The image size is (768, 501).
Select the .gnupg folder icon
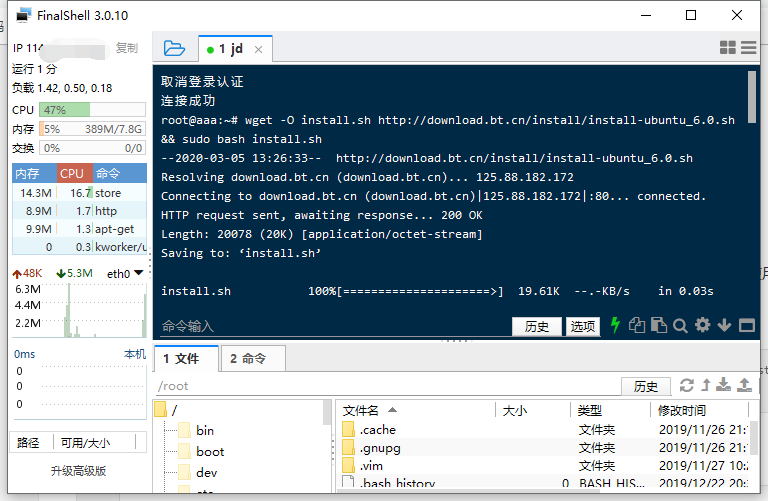[x=348, y=447]
